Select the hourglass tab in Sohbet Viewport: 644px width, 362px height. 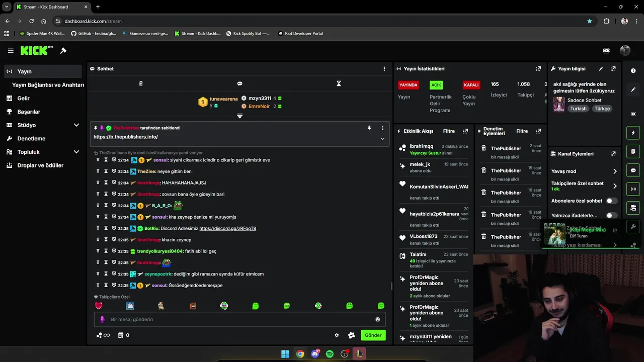[339, 83]
